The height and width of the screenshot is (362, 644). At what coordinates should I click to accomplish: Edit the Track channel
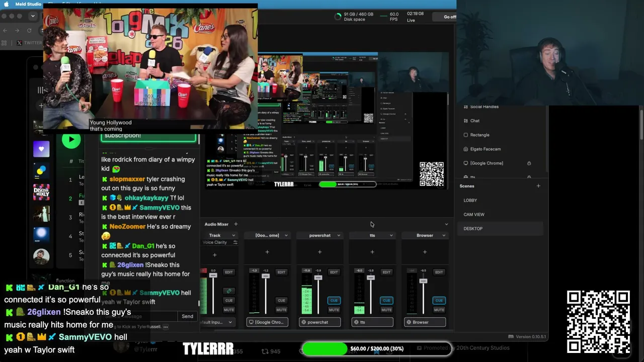229,272
